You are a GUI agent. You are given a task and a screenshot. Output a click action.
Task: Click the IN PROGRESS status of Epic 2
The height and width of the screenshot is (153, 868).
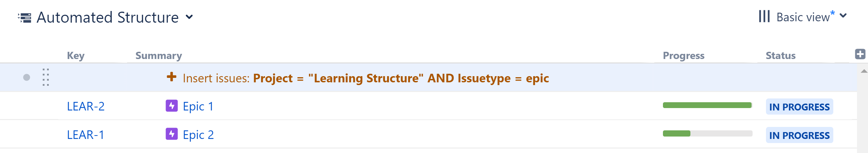coord(799,136)
